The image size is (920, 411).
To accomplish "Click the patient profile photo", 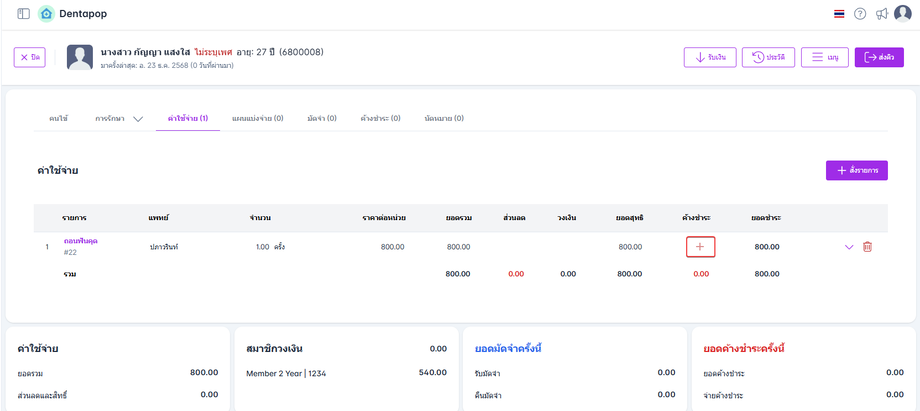I will 80,57.
